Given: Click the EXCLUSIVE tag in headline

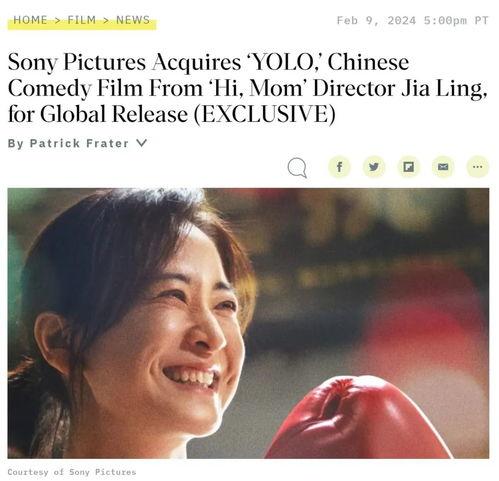Looking at the screenshot, I should click(x=264, y=114).
